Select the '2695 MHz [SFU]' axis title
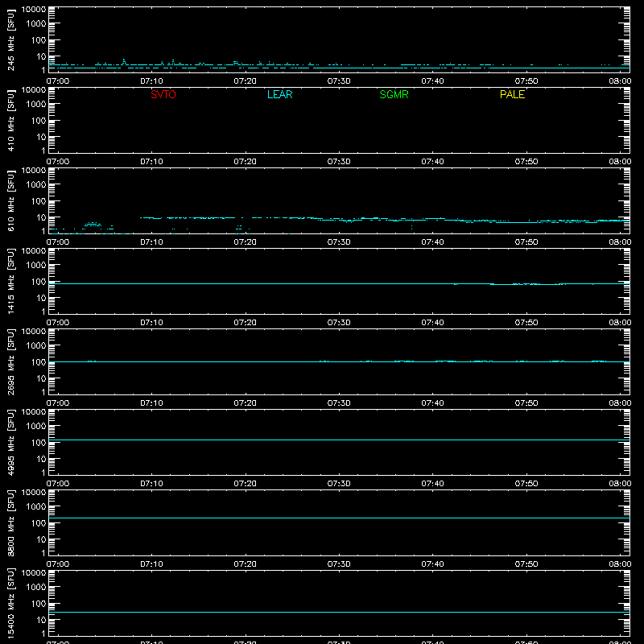 click(x=10, y=361)
